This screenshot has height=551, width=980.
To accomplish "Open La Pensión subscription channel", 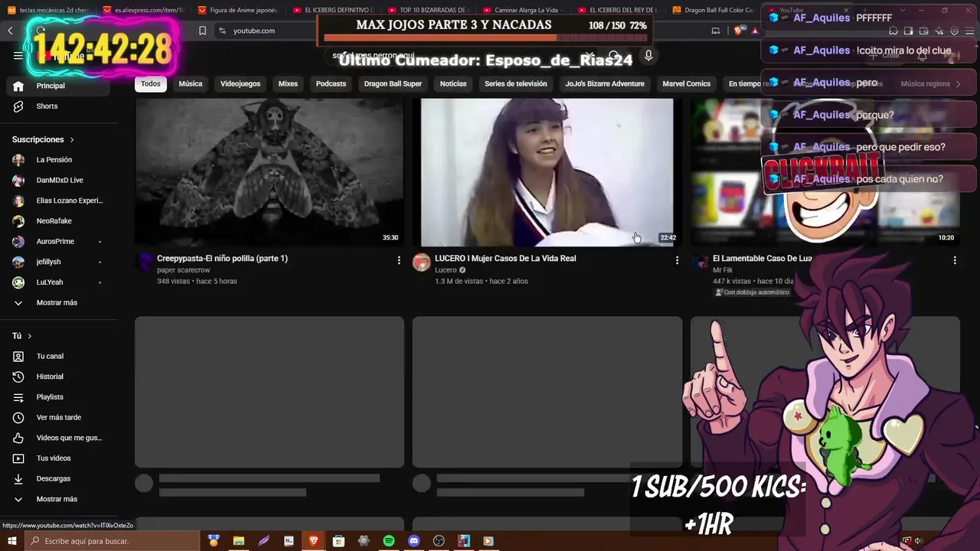I will [x=58, y=160].
